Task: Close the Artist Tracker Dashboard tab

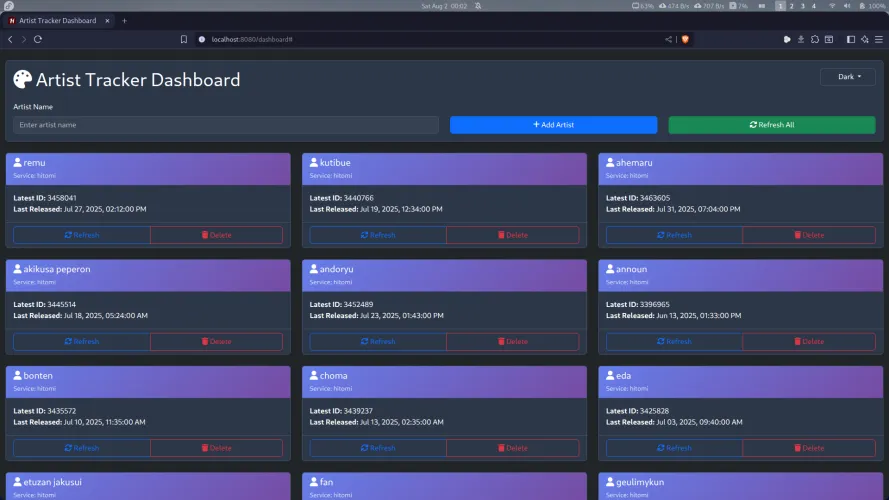Action: pyautogui.click(x=107, y=20)
